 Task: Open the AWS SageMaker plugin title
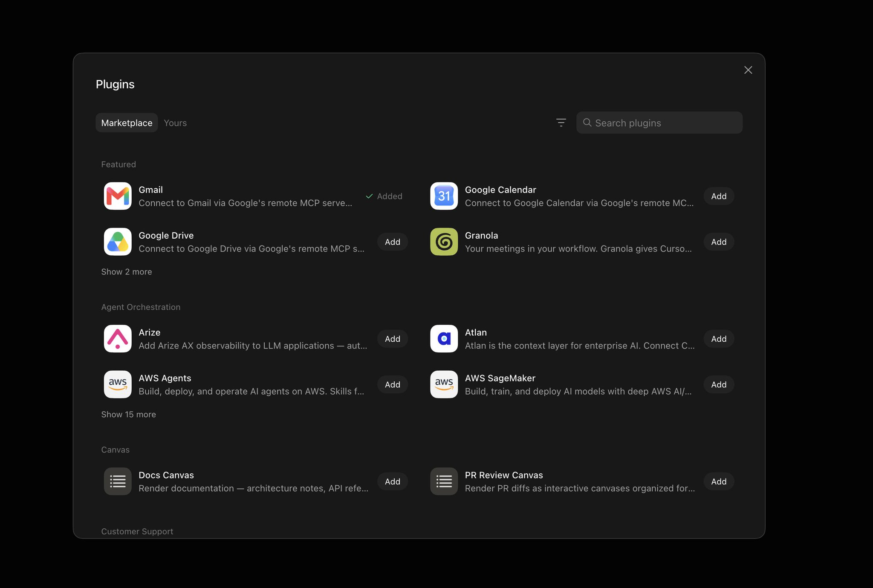tap(500, 378)
